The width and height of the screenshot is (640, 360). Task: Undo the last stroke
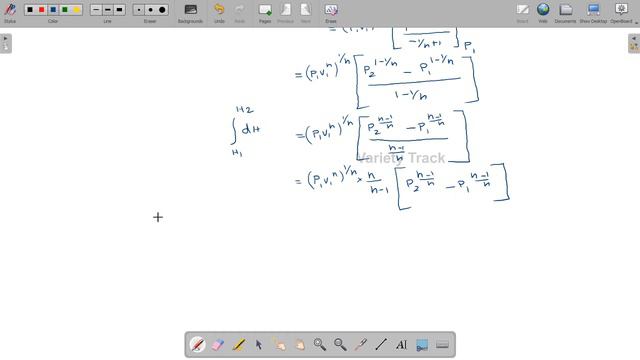[220, 13]
